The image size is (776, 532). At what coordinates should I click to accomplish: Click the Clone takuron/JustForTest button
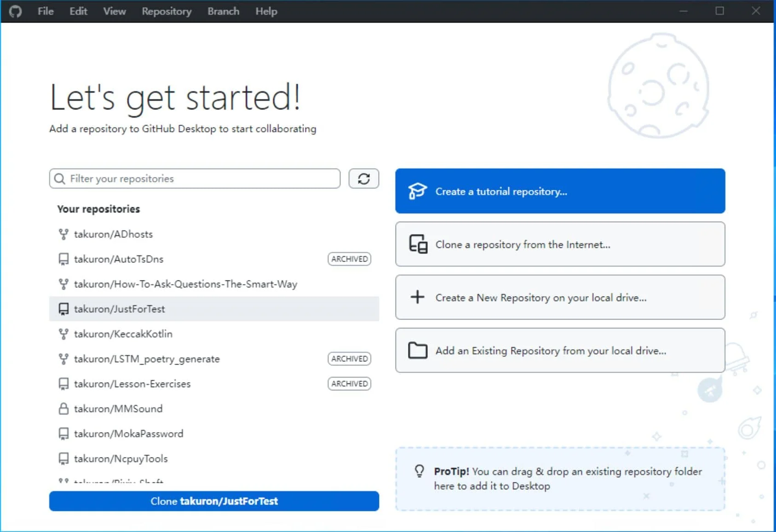tap(214, 501)
